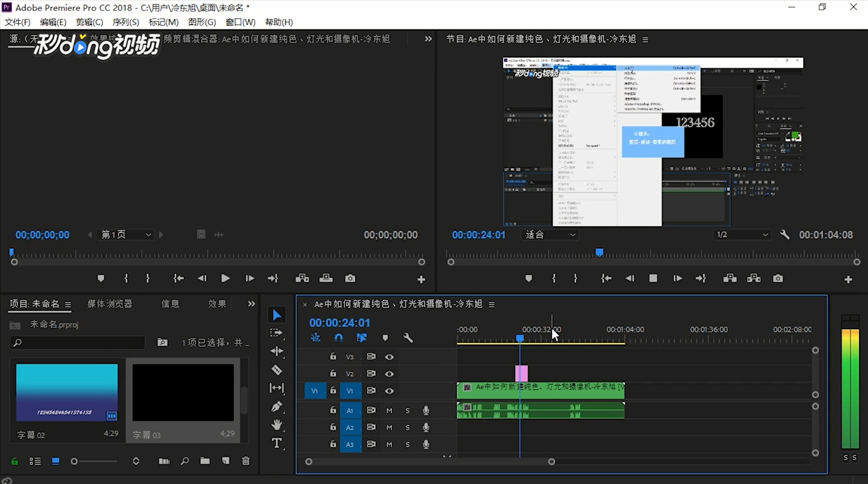868x484 pixels.
Task: Open Program monitor wrench settings
Action: 785,234
